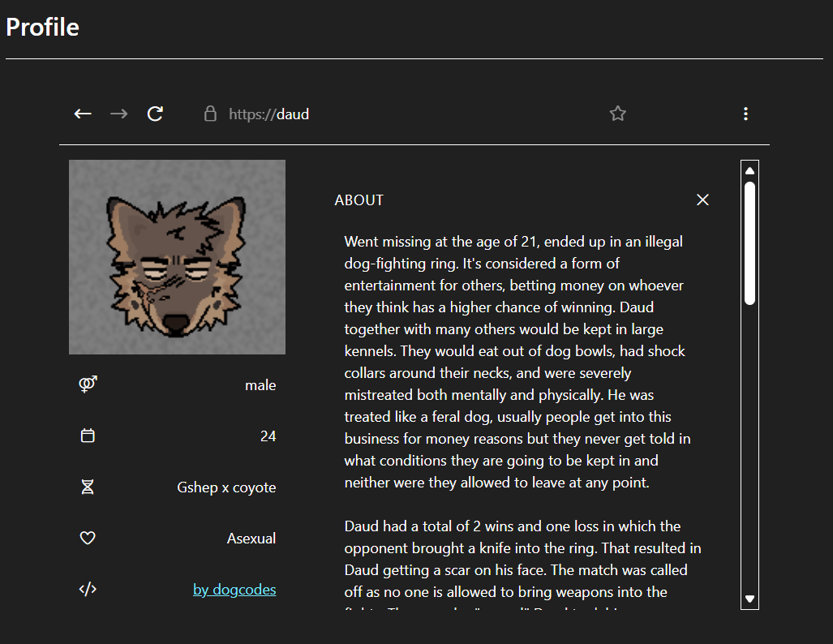Click the padlock security icon
The width and height of the screenshot is (833, 644).
point(210,114)
